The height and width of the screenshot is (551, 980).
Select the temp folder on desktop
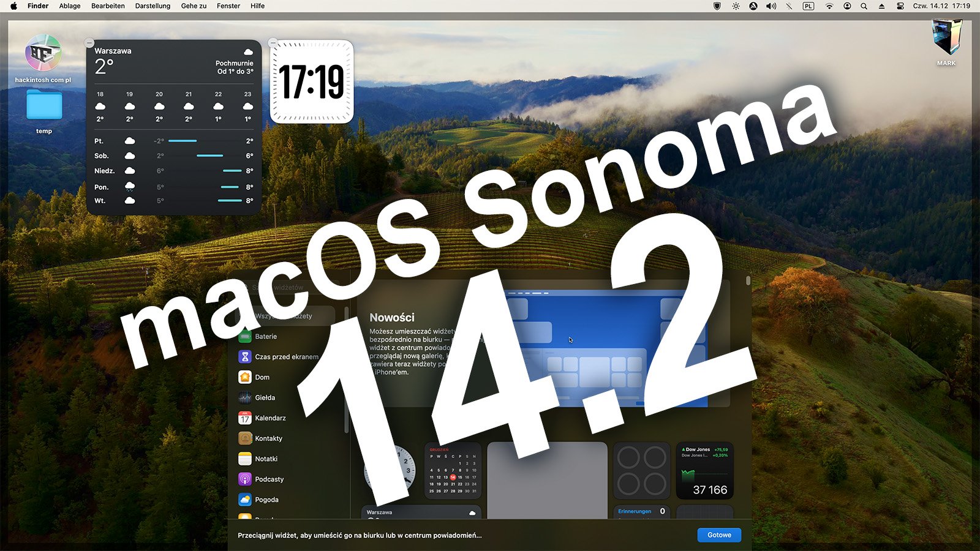pyautogui.click(x=44, y=111)
